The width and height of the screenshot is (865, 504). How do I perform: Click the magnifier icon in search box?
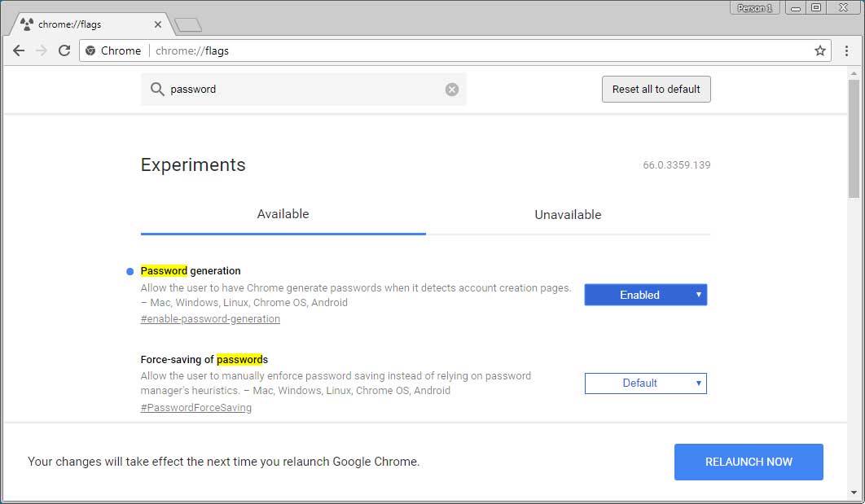click(157, 90)
